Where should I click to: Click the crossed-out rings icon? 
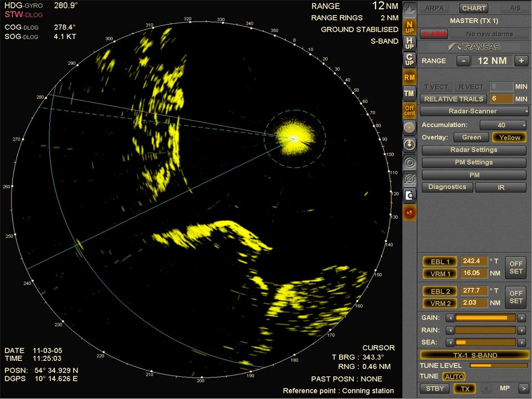(410, 179)
